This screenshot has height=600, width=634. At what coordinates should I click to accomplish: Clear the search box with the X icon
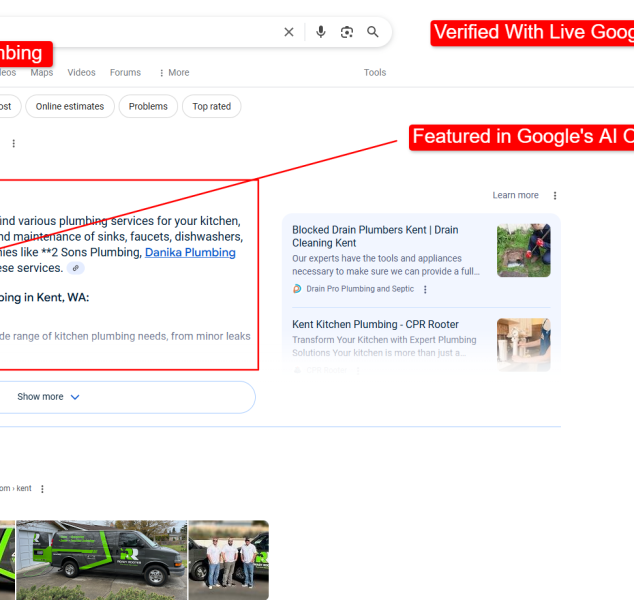[289, 32]
